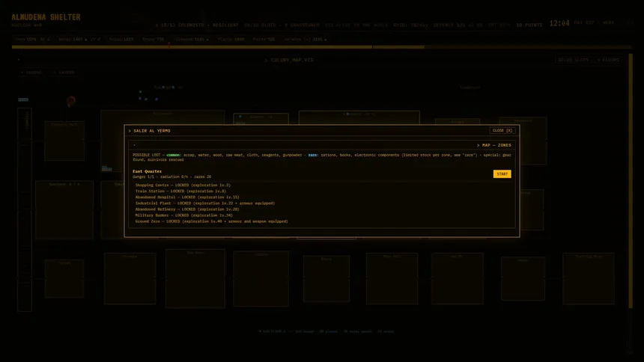Select the locked Train Station zone row
644x362 pixels.
tap(180, 191)
